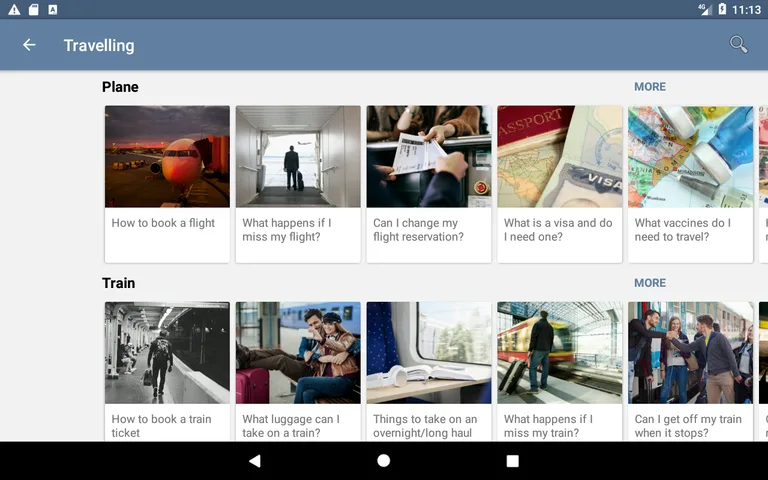The image size is (768, 480).
Task: Tap the keyboard 'A' status icon
Action: (x=53, y=9)
